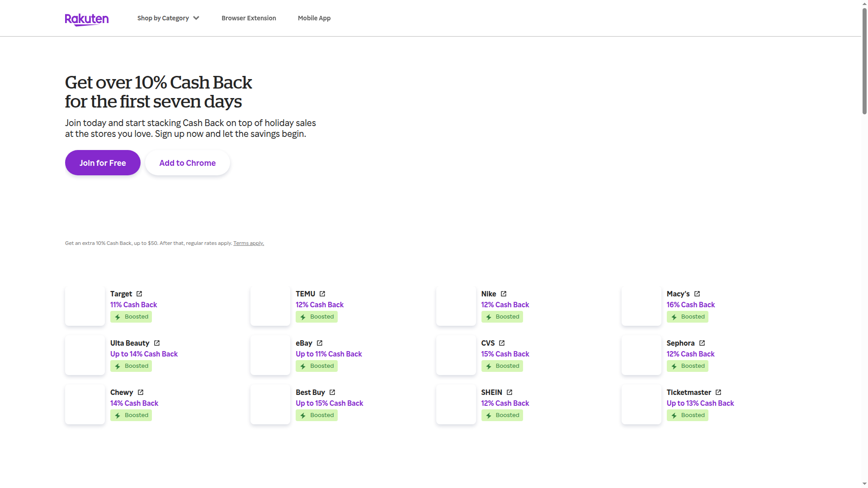Expand the Shop by Category dropdown
Viewport: 868px width, 488px height.
163,18
